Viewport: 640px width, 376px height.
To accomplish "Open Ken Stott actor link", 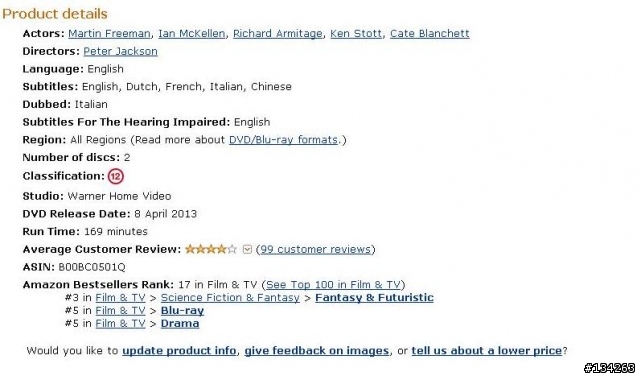I will pyautogui.click(x=356, y=33).
